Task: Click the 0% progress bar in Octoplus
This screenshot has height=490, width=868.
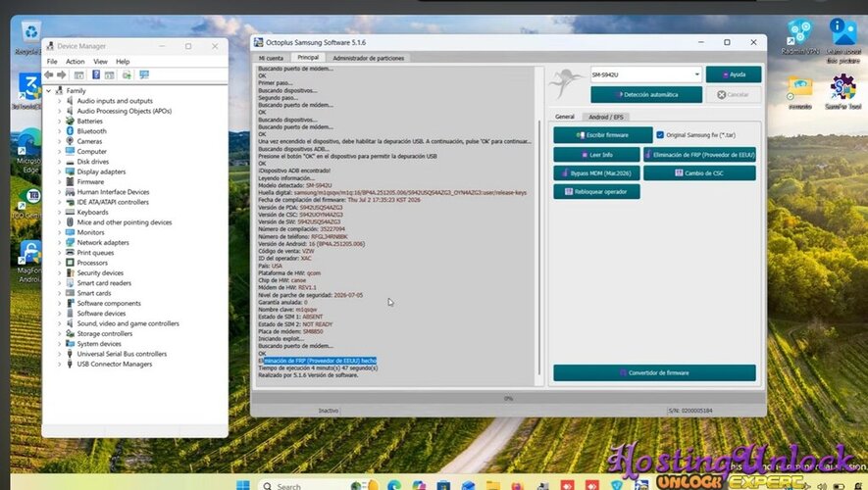Action: point(508,398)
